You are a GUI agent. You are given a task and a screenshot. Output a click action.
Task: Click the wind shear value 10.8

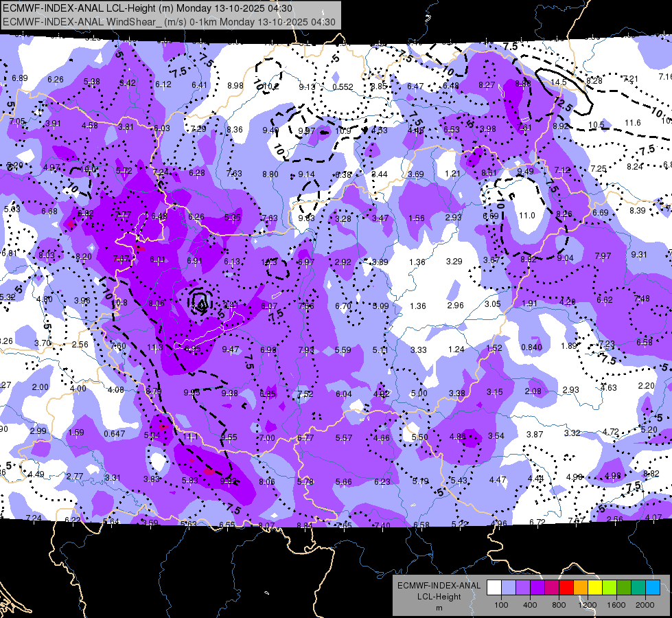click(x=119, y=302)
